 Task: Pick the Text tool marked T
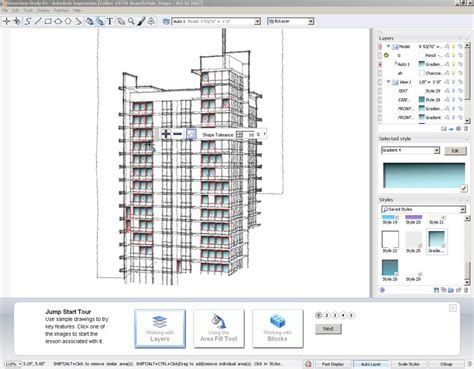click(x=110, y=21)
